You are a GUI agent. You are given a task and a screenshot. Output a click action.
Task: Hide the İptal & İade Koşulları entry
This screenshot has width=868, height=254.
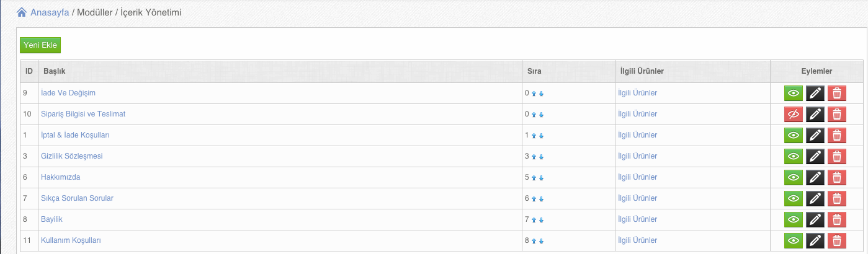click(x=794, y=136)
